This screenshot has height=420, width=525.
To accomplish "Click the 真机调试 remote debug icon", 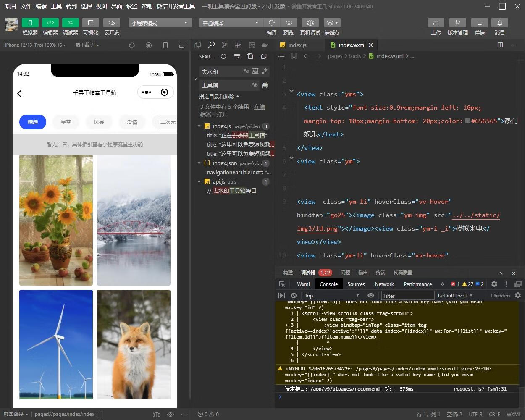I will (310, 23).
